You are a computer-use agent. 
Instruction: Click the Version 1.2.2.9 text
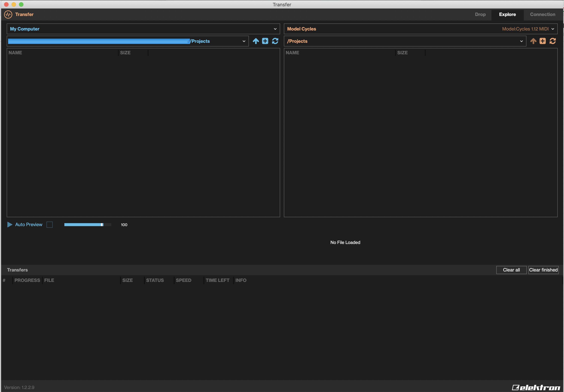click(x=19, y=387)
